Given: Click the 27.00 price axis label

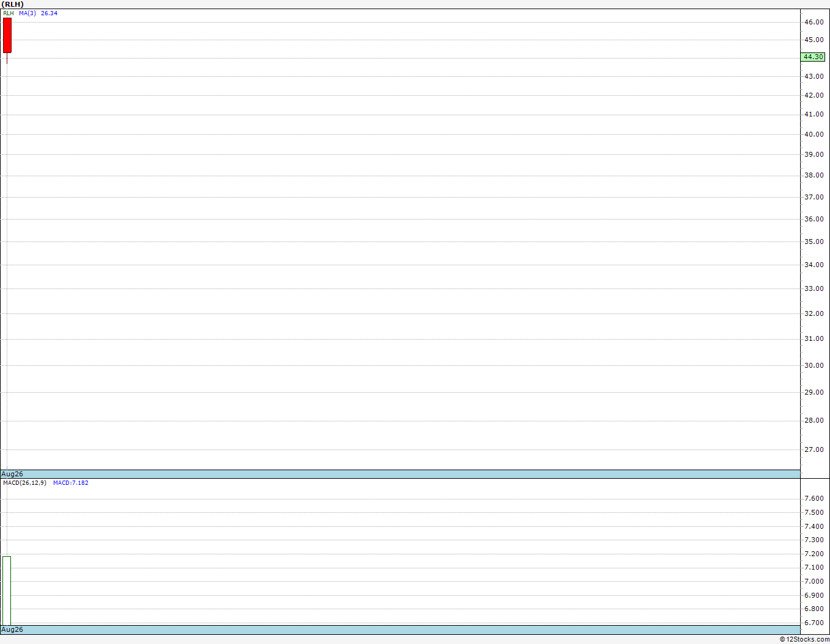Looking at the screenshot, I should [814, 449].
